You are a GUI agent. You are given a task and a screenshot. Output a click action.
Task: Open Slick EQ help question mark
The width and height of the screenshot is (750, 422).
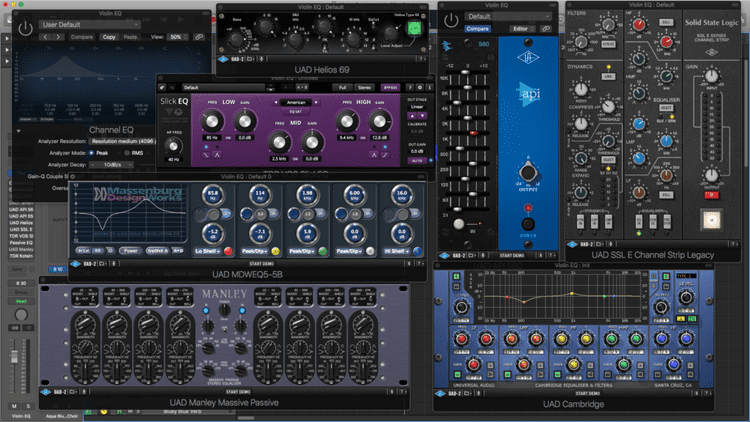click(x=410, y=88)
